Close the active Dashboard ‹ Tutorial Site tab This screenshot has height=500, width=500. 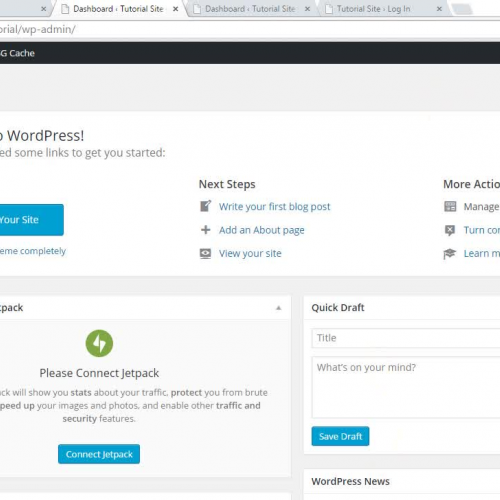click(x=175, y=9)
